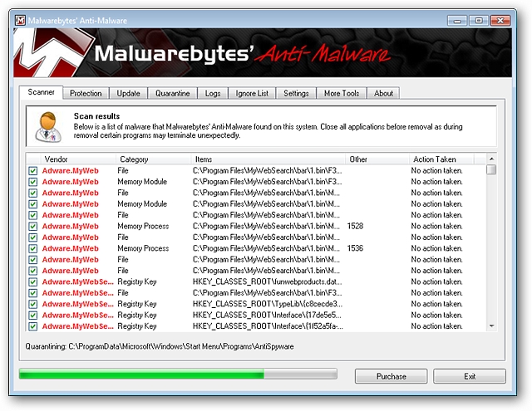Click the doctor icon beside Scan results
Screen dimensions: 532x411
(48, 127)
